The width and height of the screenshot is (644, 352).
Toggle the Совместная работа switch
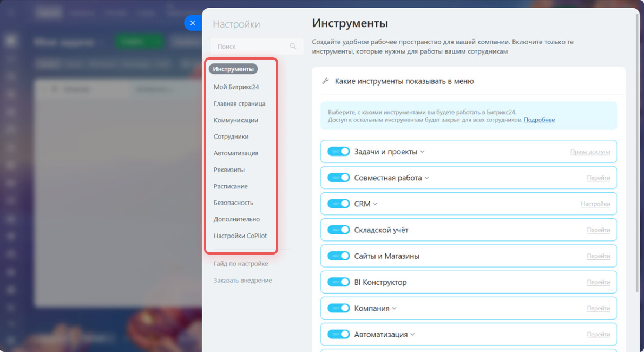pyautogui.click(x=338, y=178)
